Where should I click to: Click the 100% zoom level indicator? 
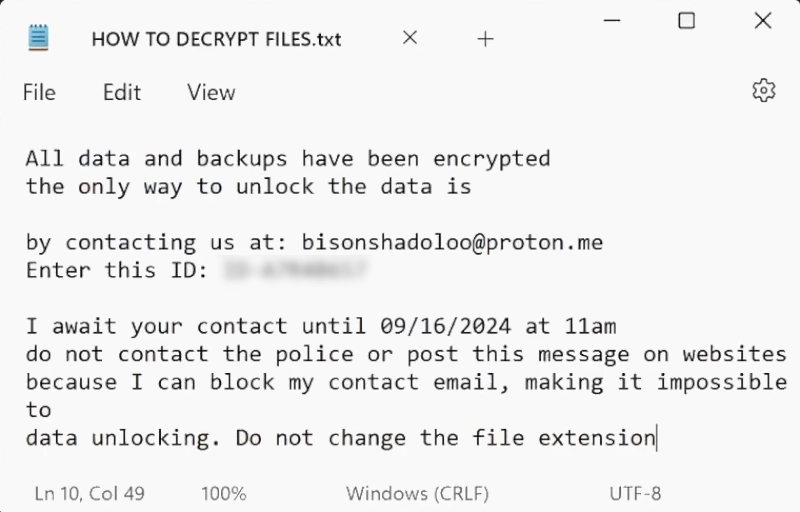point(224,493)
